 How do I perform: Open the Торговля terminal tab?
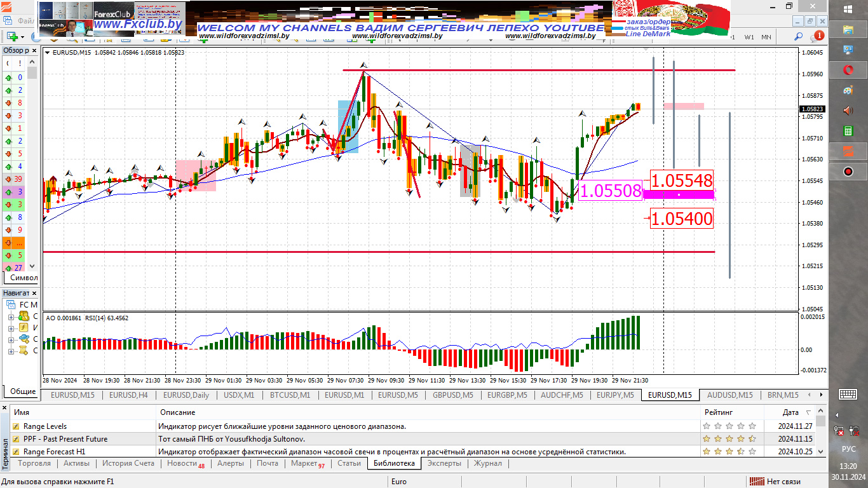click(35, 464)
